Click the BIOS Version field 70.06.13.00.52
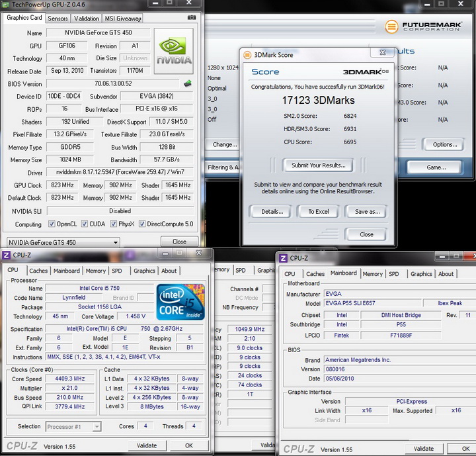The image size is (476, 456). coord(113,83)
